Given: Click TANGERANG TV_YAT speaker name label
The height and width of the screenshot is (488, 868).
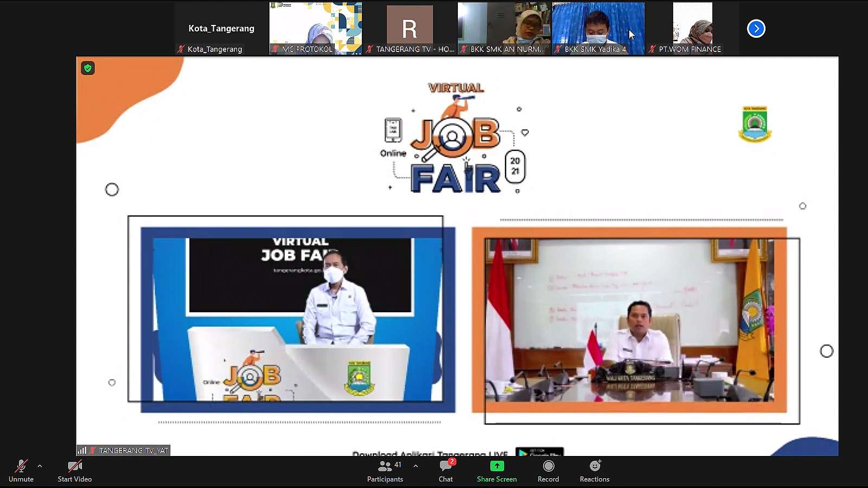Looking at the screenshot, I should click(133, 451).
